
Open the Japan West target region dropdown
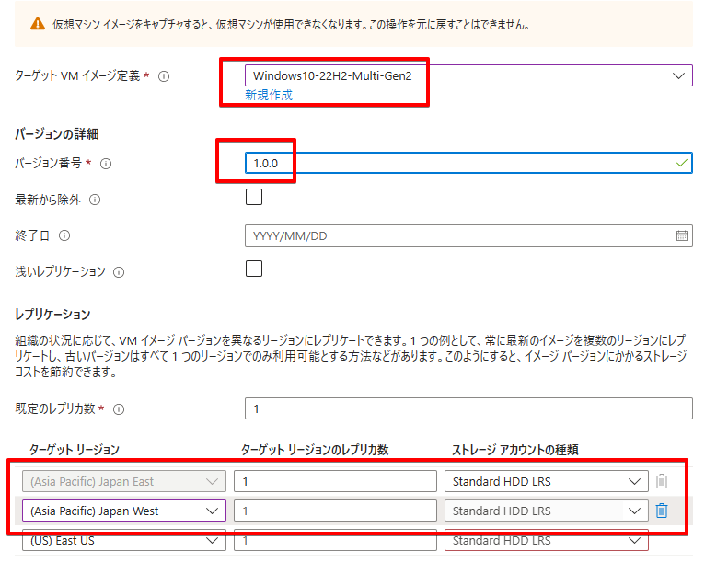pyautogui.click(x=124, y=511)
